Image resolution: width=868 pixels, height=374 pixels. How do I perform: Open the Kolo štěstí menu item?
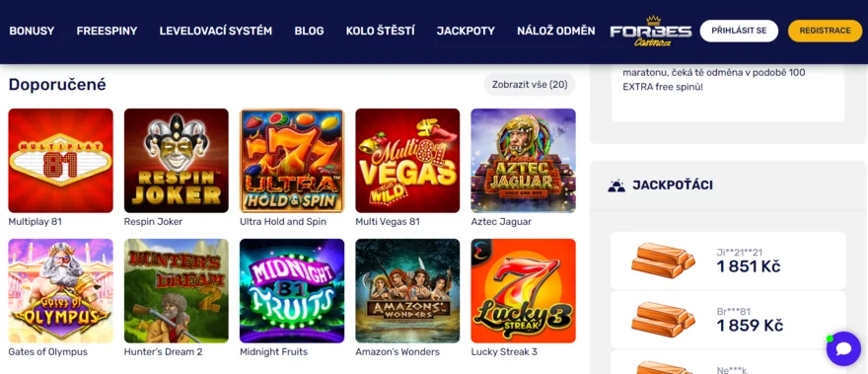(381, 31)
